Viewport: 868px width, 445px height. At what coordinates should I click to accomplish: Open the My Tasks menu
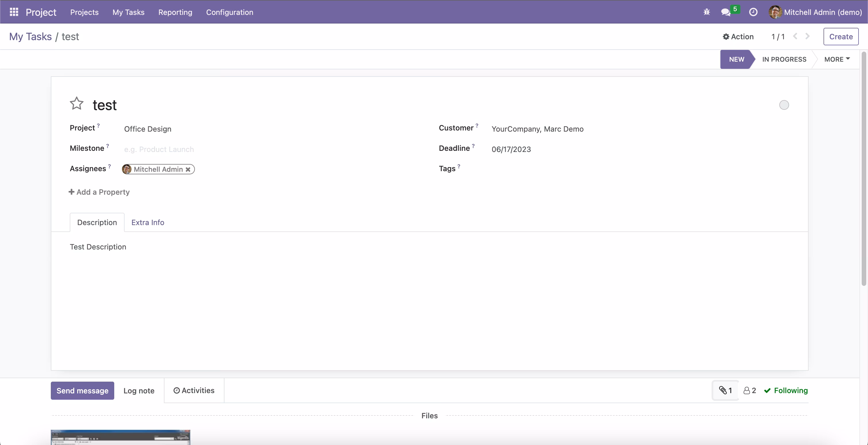[x=128, y=12]
